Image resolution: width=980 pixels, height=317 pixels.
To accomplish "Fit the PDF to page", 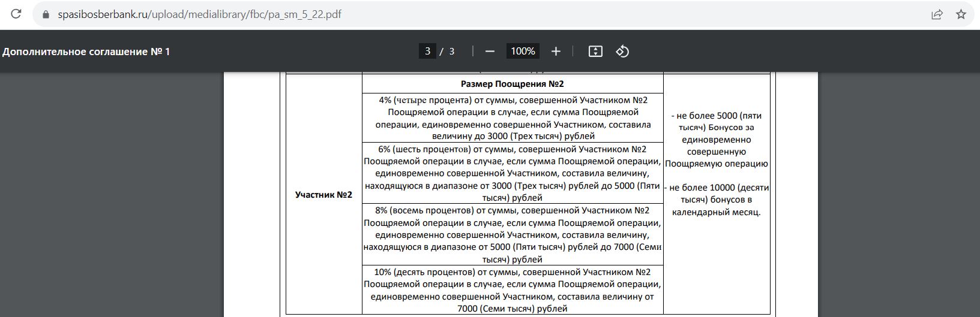I will (x=595, y=52).
